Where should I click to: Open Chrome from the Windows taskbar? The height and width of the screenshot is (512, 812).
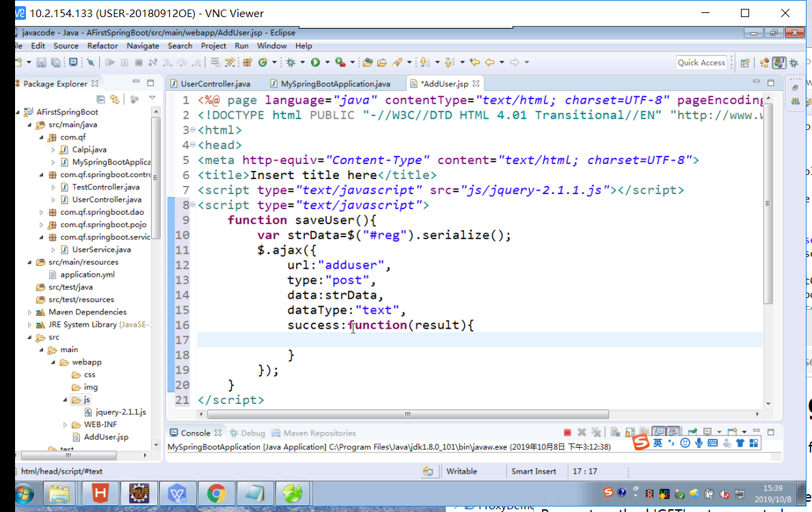click(x=216, y=494)
